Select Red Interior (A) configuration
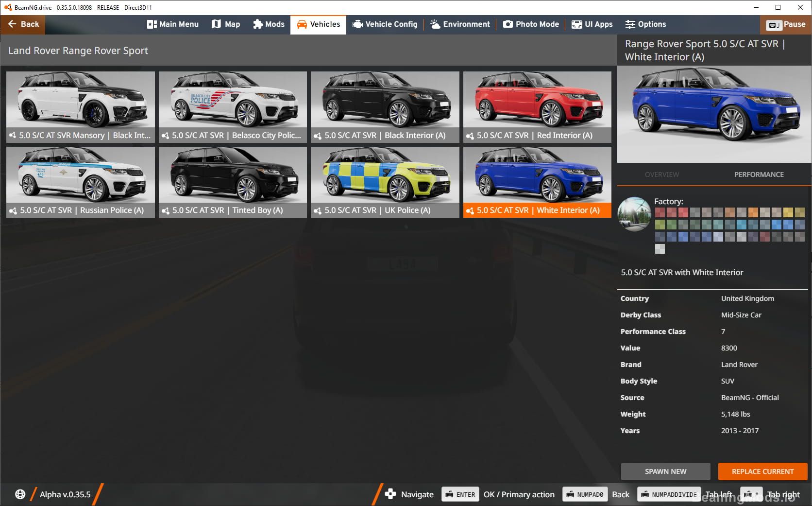Image resolution: width=812 pixels, height=506 pixels. (x=537, y=107)
